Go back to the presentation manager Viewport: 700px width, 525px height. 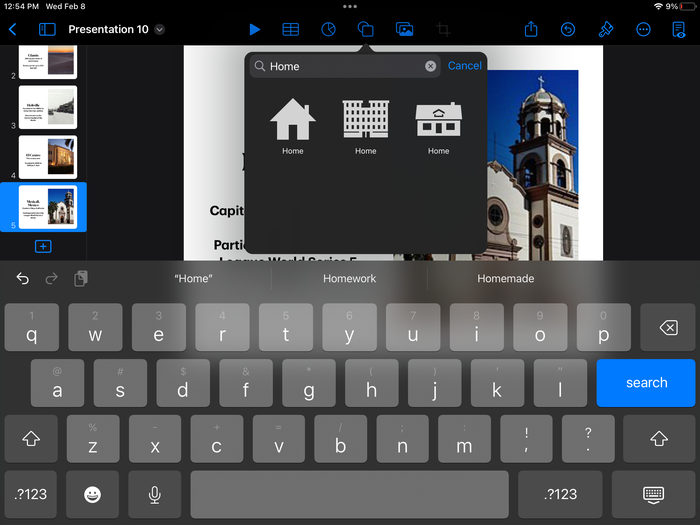pyautogui.click(x=13, y=30)
